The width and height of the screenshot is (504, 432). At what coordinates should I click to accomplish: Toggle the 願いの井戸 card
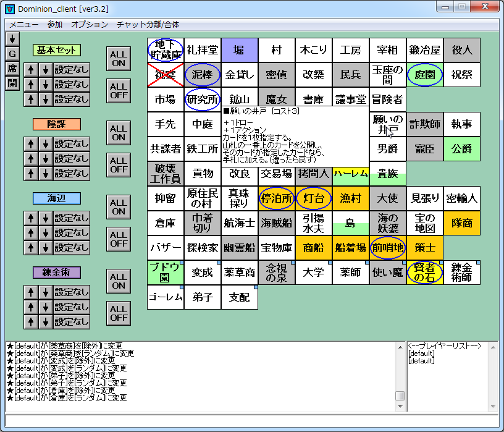388,124
